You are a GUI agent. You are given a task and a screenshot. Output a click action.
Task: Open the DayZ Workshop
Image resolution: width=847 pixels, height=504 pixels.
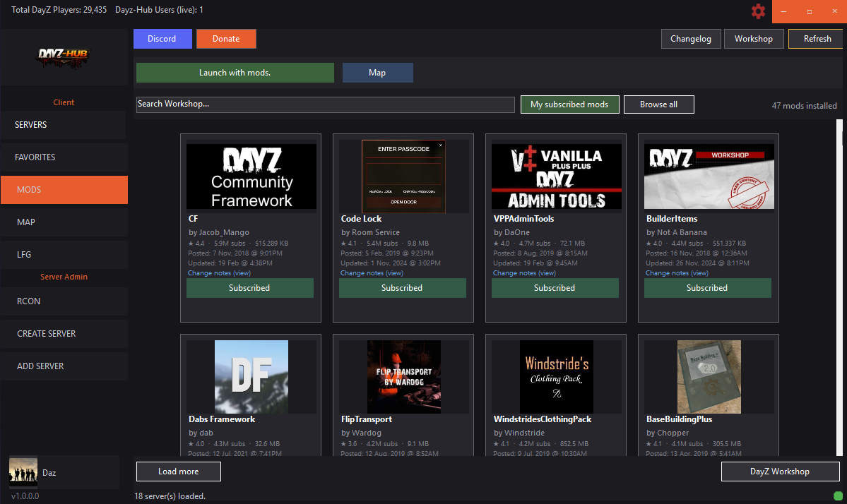(x=780, y=471)
